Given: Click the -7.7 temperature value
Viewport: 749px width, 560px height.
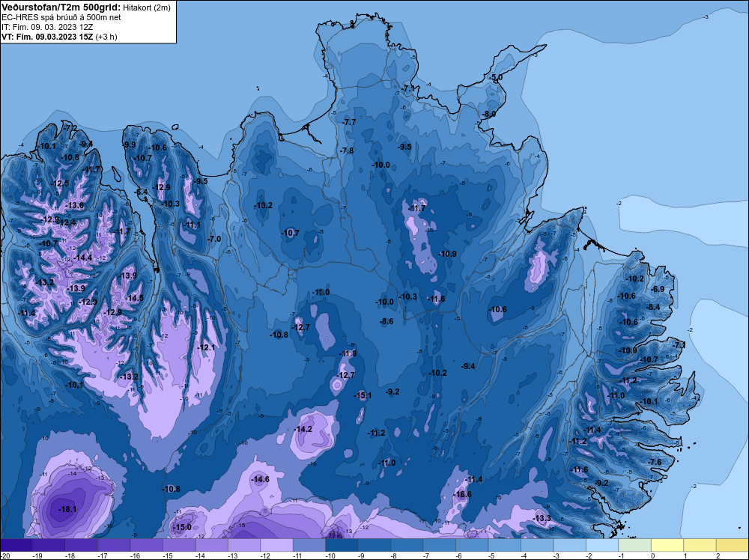Looking at the screenshot, I should [349, 122].
